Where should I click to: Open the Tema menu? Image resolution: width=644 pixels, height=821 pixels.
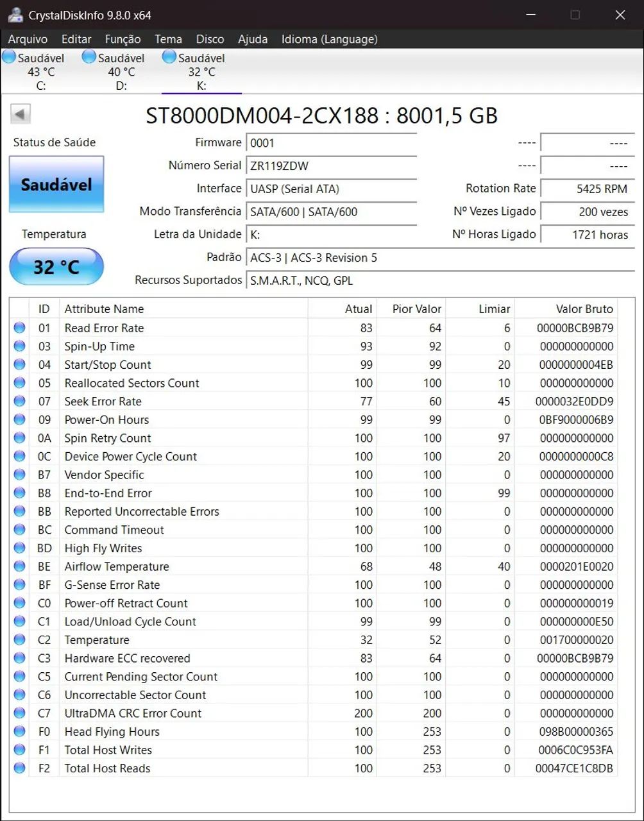click(x=168, y=39)
